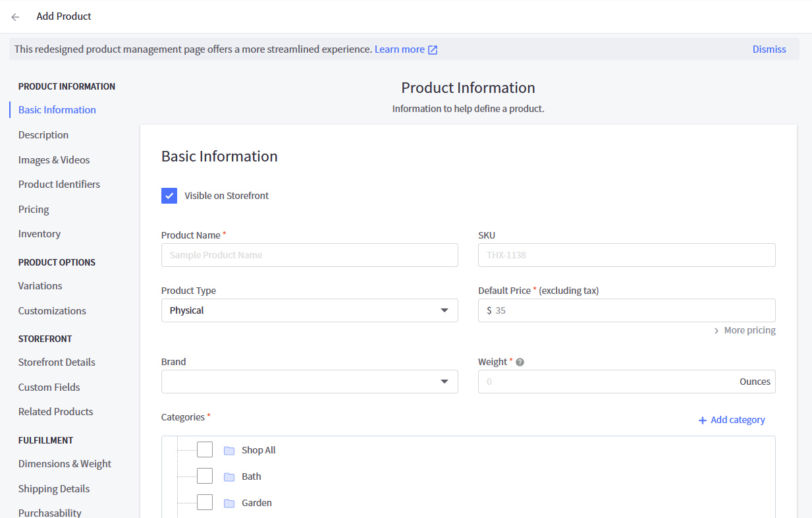
Task: Click inside the Product Name field
Action: [310, 255]
